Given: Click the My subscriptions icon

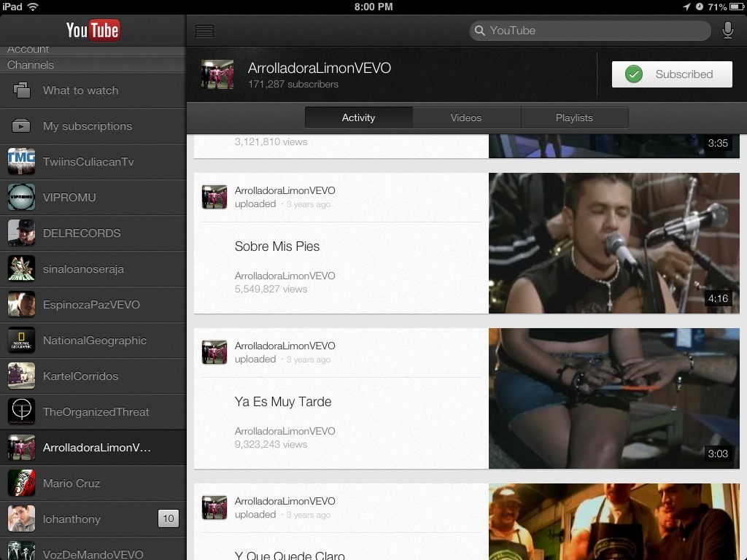Looking at the screenshot, I should 21,125.
